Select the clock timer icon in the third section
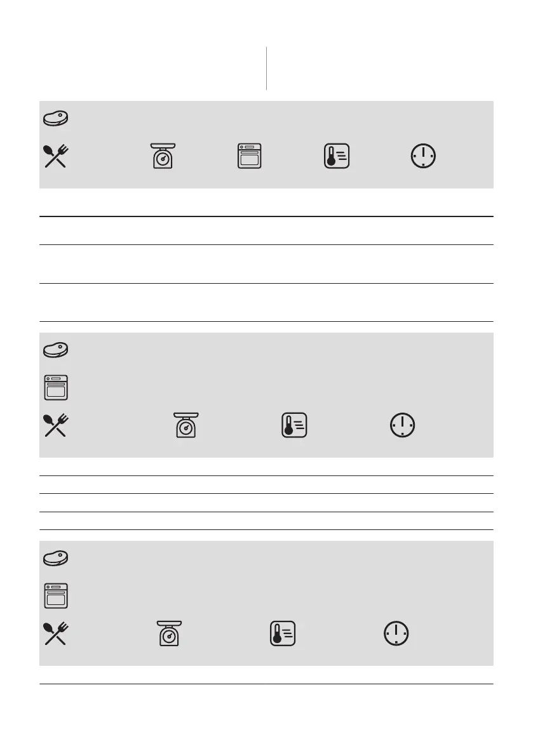This screenshot has width=533, height=756. pyautogui.click(x=396, y=633)
